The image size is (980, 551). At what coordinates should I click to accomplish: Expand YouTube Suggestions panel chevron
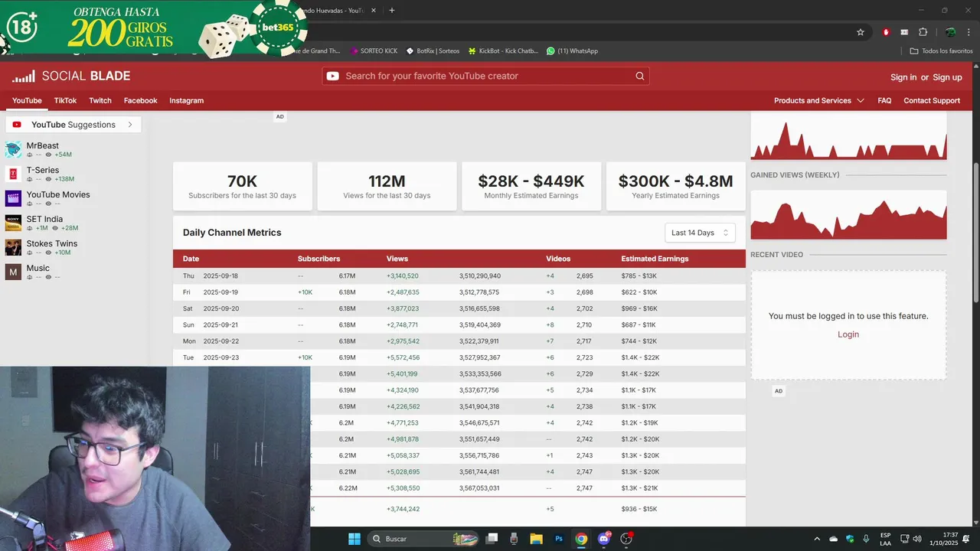[x=130, y=125]
